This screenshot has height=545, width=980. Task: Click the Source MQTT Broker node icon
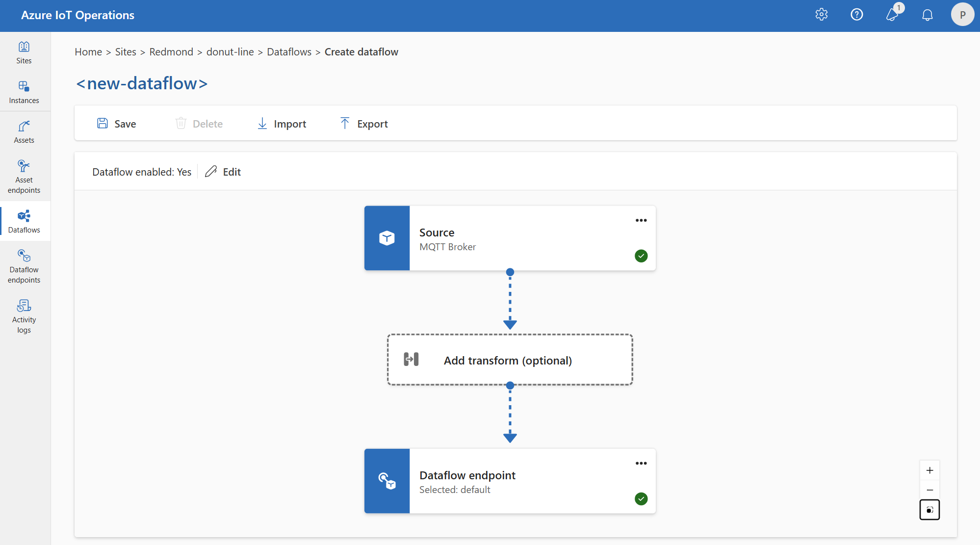(387, 237)
